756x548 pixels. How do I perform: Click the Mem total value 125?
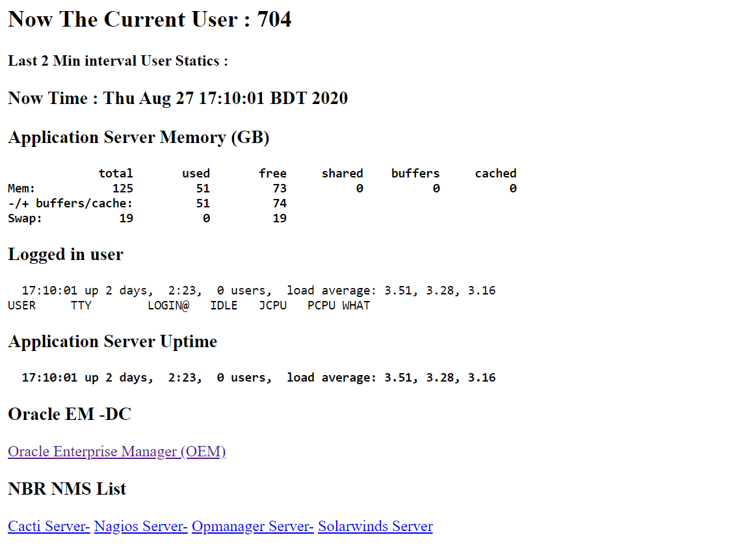122,189
